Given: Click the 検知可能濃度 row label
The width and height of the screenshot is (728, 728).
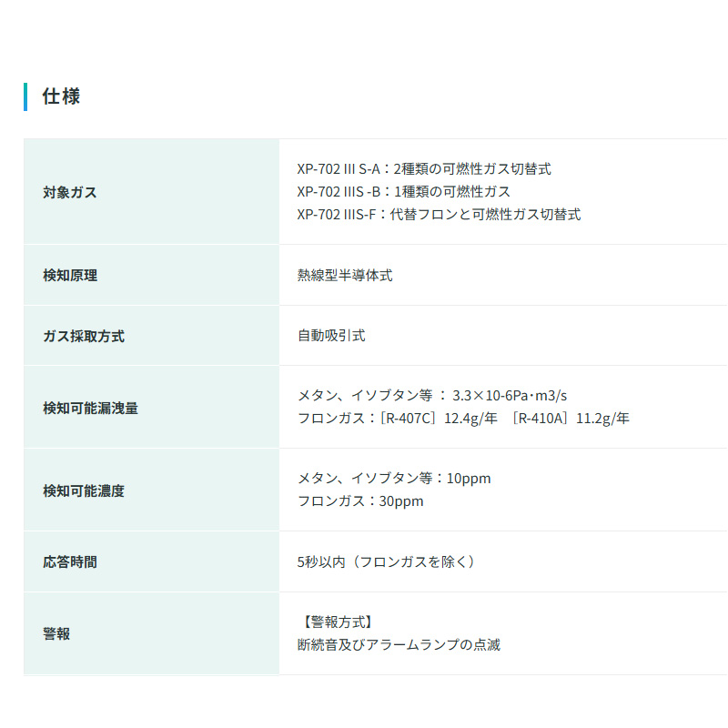Looking at the screenshot, I should point(83,490).
